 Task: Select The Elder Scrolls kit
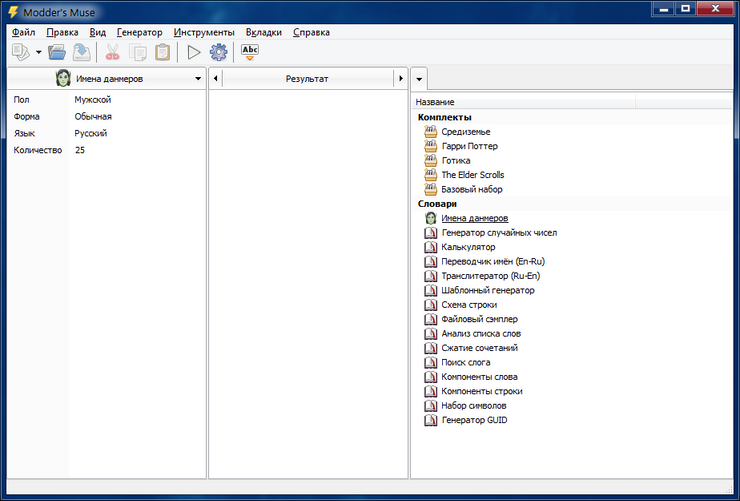point(472,175)
